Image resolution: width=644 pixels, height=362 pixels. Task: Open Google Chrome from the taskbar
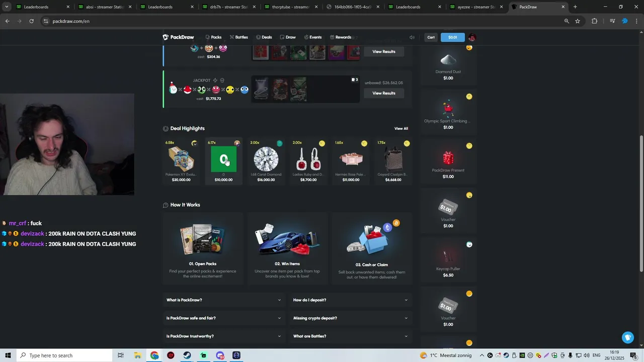pyautogui.click(x=154, y=355)
